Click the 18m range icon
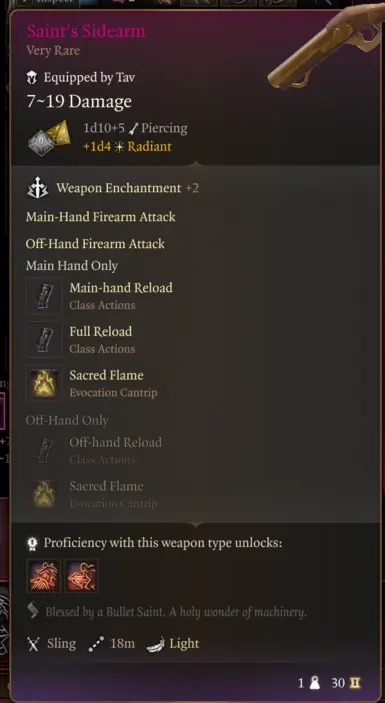Viewport: 385px width, 703px height. click(x=96, y=644)
